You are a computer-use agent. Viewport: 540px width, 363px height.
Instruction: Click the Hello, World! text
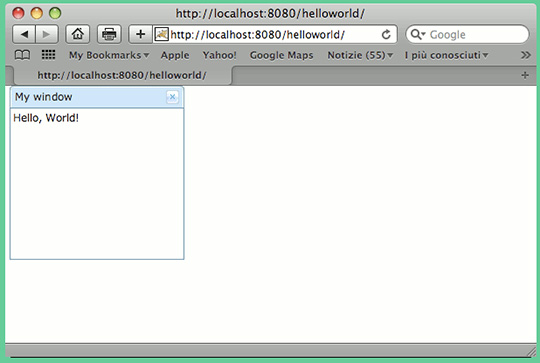46,118
